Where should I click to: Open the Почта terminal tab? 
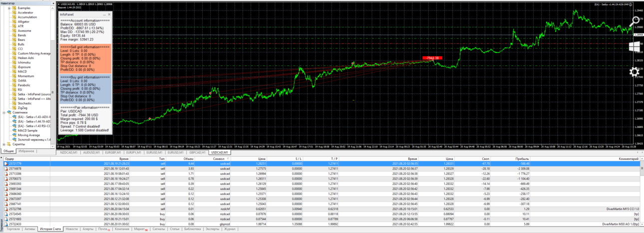[104, 229]
